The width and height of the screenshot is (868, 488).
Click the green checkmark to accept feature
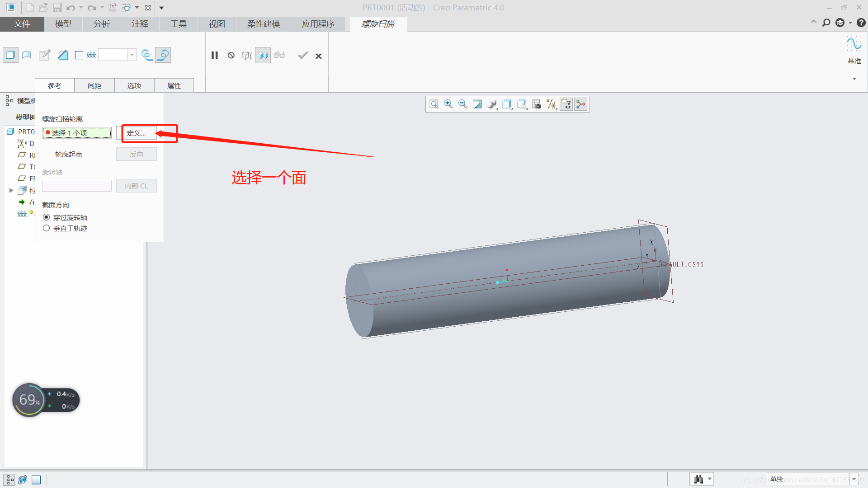click(x=302, y=56)
